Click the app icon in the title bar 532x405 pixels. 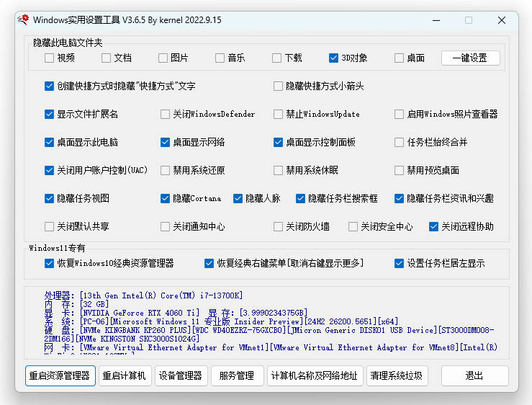tap(24, 19)
